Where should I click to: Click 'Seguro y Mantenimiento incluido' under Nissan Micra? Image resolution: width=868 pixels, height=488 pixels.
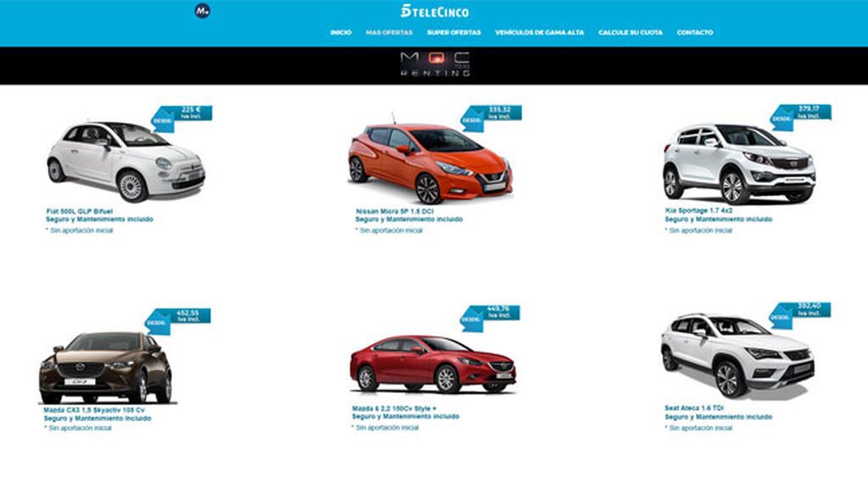point(409,219)
